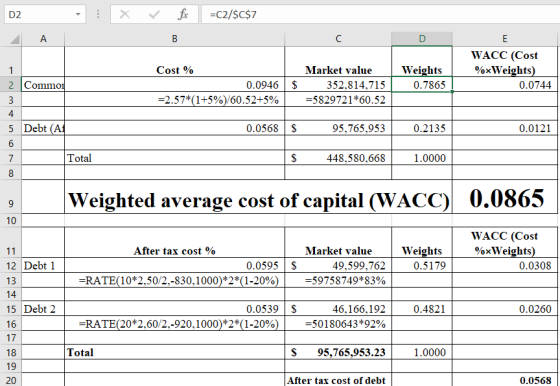Click the 'Debt 1' label
This screenshot has height=386, width=560.
click(x=39, y=266)
